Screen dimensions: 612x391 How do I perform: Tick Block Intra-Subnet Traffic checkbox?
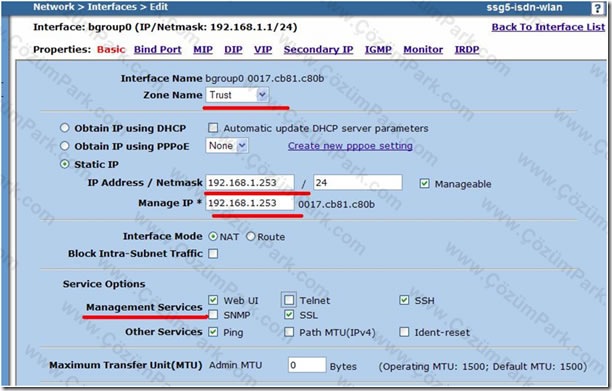pos(213,254)
